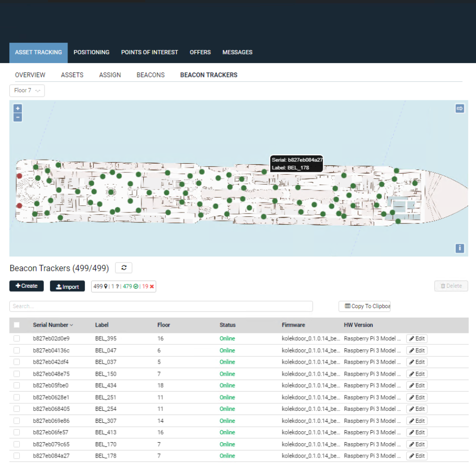This screenshot has height=463, width=476.
Task: Sort by the Serial Number column header
Action: tap(51, 325)
